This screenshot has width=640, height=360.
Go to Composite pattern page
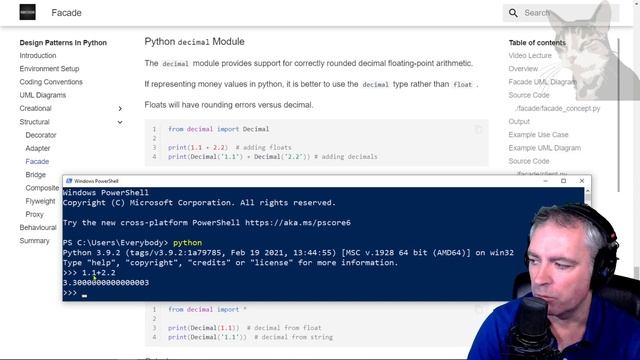click(42, 188)
